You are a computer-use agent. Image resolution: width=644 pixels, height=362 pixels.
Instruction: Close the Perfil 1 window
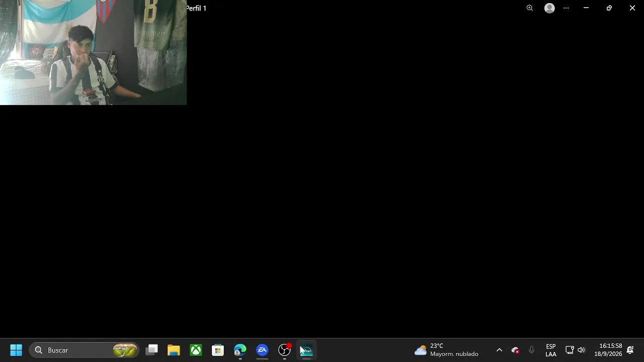click(632, 8)
